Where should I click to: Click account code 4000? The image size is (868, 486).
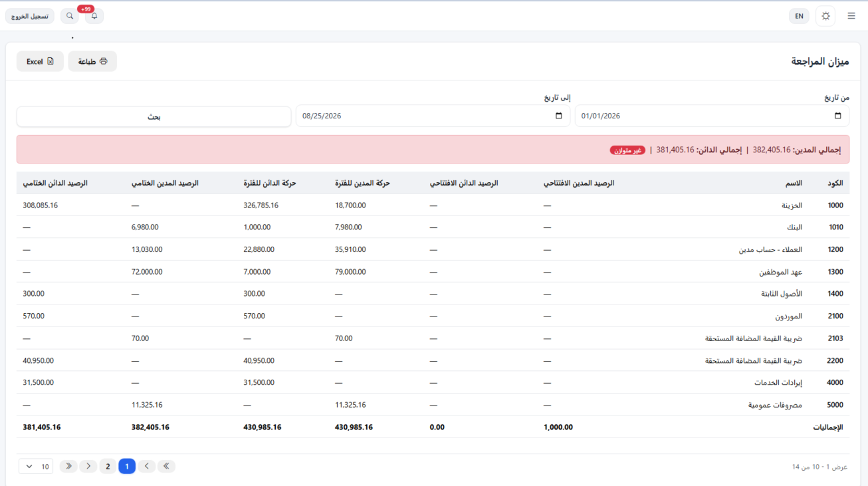[835, 383]
